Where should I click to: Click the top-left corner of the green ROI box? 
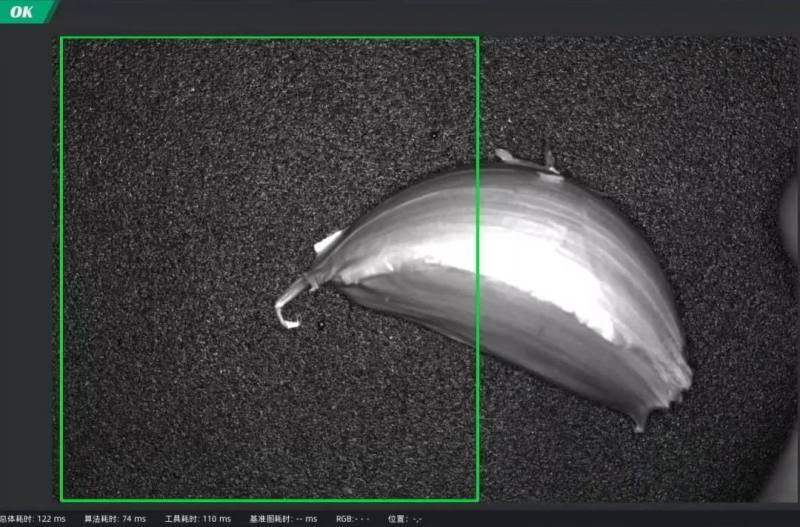(62, 39)
